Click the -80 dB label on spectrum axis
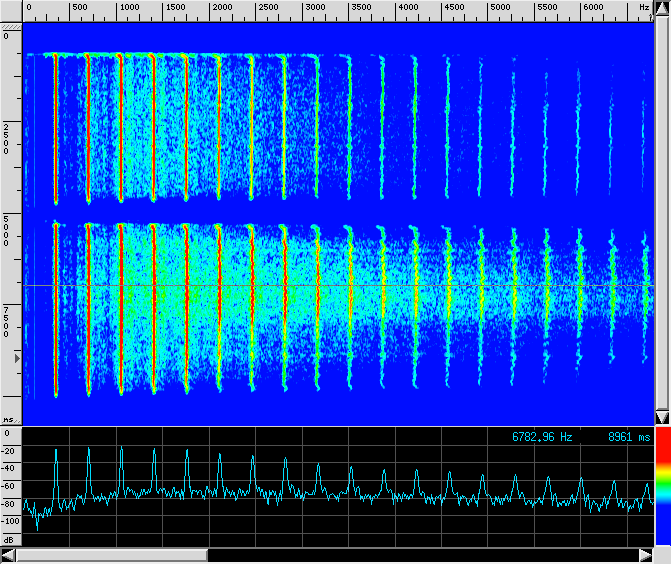 7,504
